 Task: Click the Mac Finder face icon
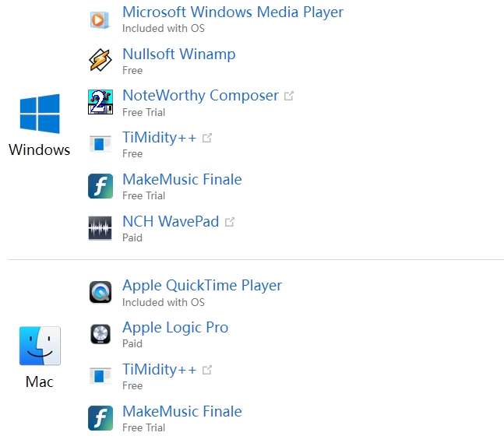40,346
